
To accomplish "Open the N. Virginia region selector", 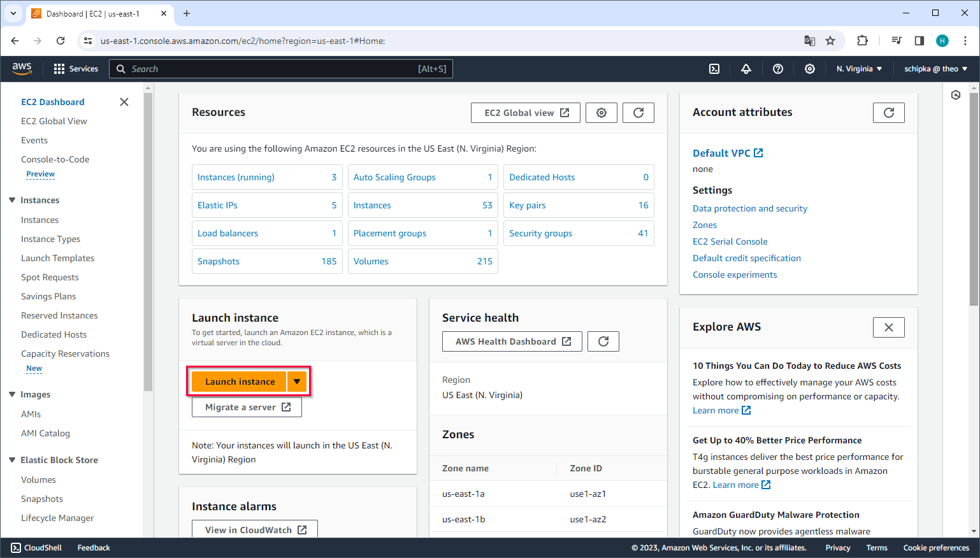I will tap(859, 69).
